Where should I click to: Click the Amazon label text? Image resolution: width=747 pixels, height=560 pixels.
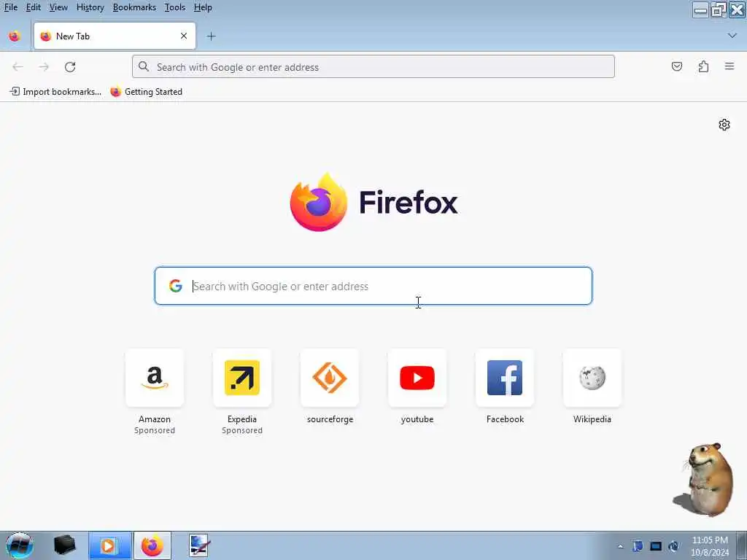coord(155,419)
